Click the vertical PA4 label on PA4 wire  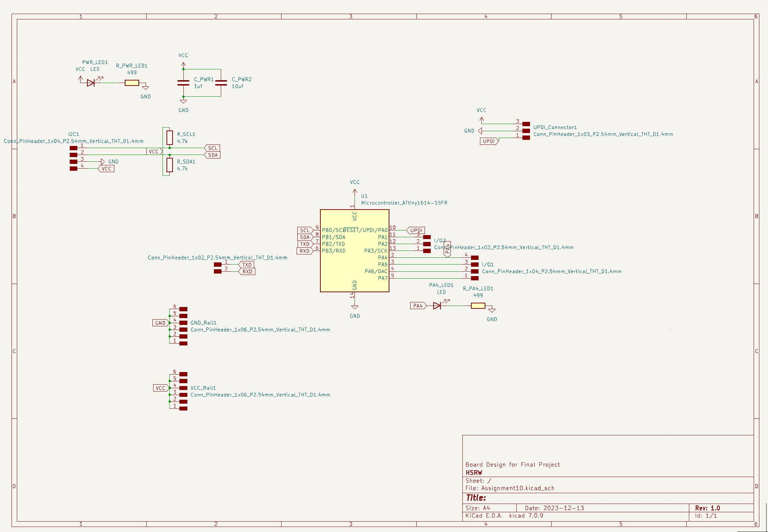click(x=447, y=249)
